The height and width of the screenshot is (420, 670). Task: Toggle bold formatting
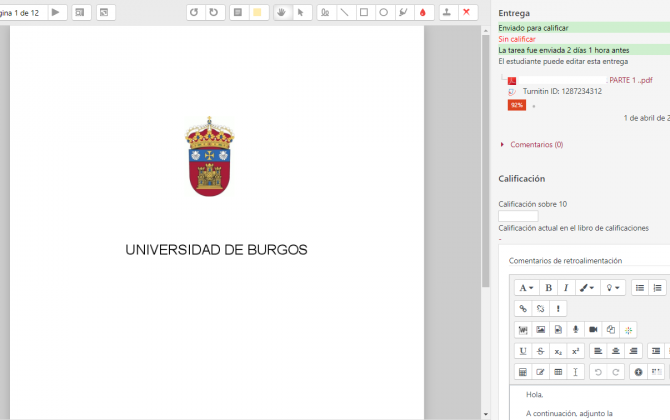coord(549,288)
